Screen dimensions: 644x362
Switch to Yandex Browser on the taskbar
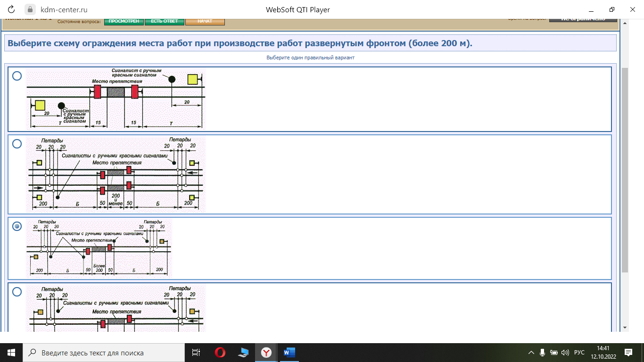(x=266, y=353)
